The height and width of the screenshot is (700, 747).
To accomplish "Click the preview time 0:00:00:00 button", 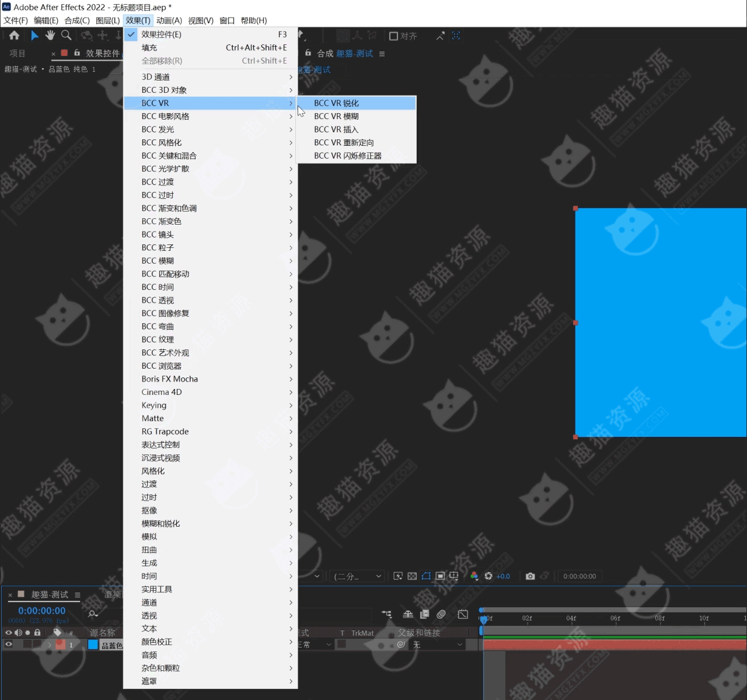I will coord(580,576).
